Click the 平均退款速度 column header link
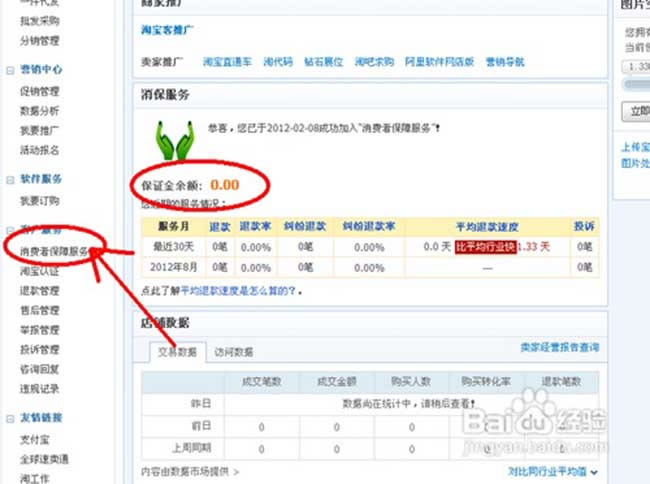Screen dimensions: 650x484 (x=488, y=227)
